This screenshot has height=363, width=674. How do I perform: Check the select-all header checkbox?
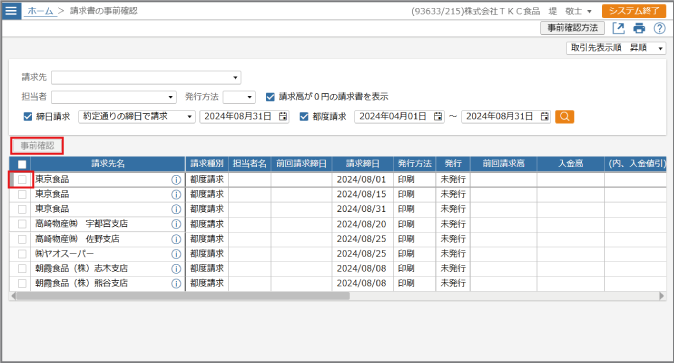point(22,164)
